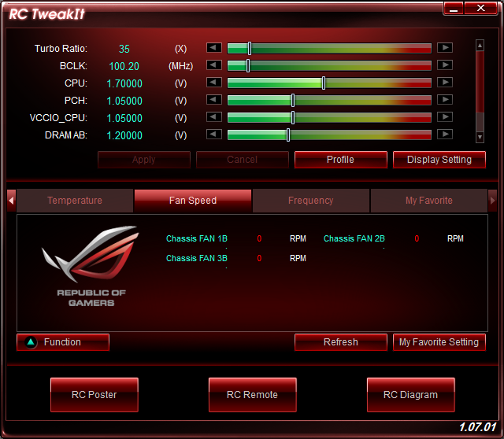
Task: Decrease Turbo Ratio with left arrow
Action: click(213, 48)
